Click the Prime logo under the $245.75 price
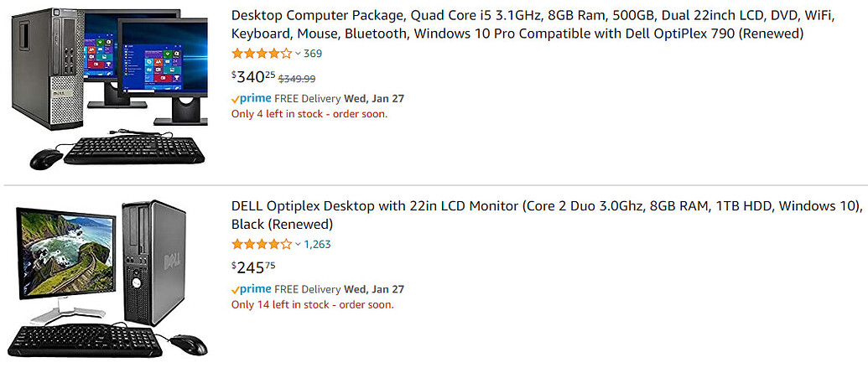This screenshot has width=868, height=373. coord(249,289)
